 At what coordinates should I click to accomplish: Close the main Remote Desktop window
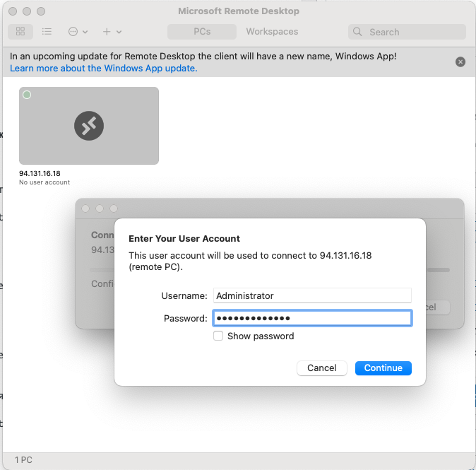pos(13,11)
